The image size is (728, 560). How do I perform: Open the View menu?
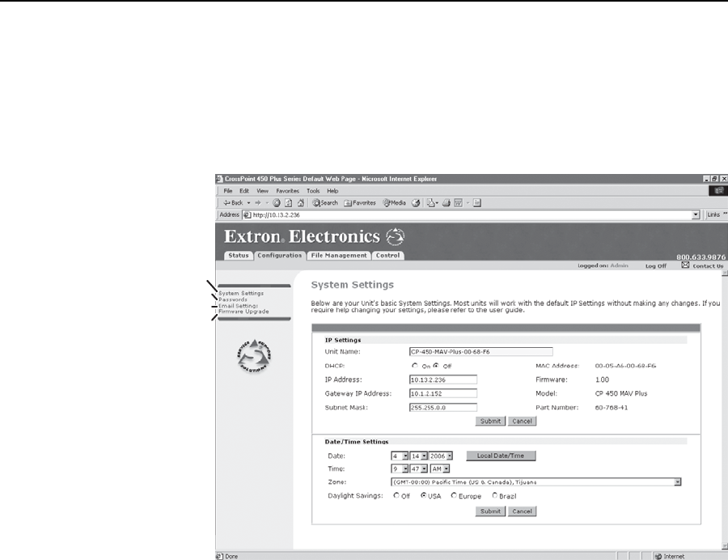click(262, 191)
